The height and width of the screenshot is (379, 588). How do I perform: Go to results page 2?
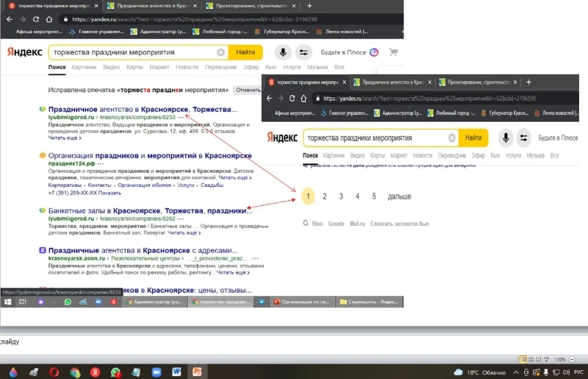coord(325,196)
